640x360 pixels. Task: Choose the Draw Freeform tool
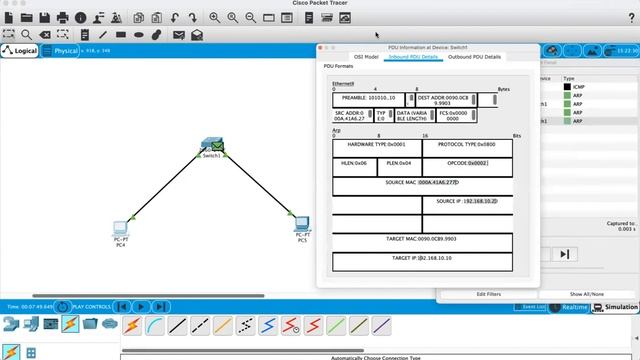point(156,35)
